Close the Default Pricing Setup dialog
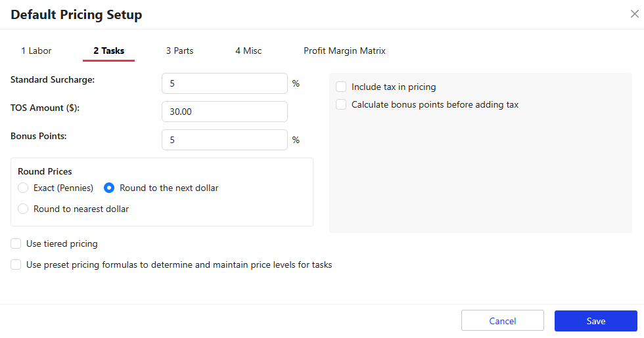 pyautogui.click(x=635, y=14)
